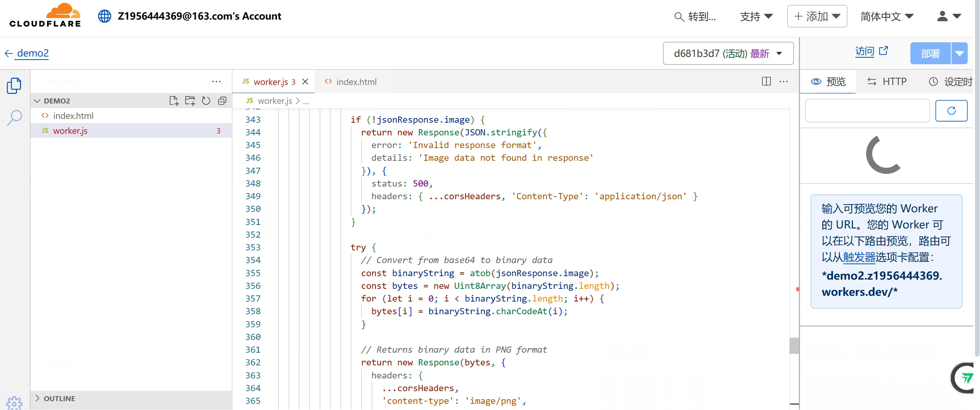Open the 支持 support dropdown
Screen dimensions: 980x410
(756, 17)
